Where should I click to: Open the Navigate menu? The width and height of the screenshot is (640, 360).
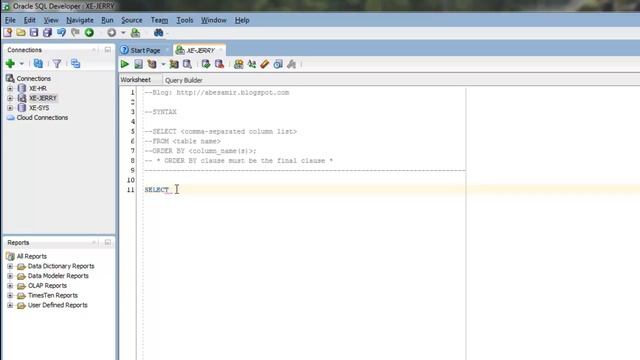point(80,20)
